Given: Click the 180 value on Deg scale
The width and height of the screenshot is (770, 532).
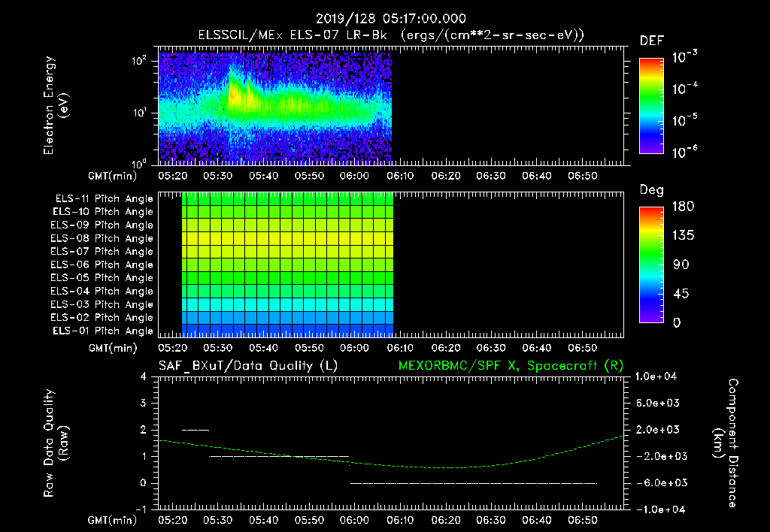Looking at the screenshot, I should pos(683,206).
